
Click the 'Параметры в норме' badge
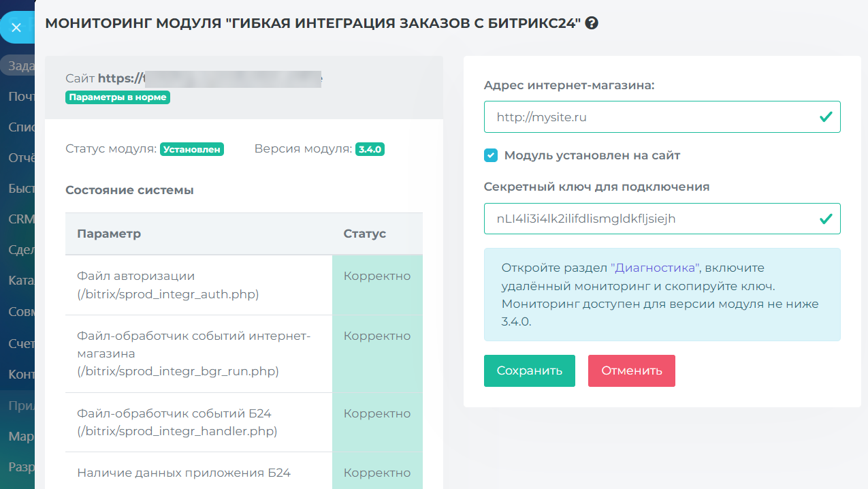tap(118, 97)
